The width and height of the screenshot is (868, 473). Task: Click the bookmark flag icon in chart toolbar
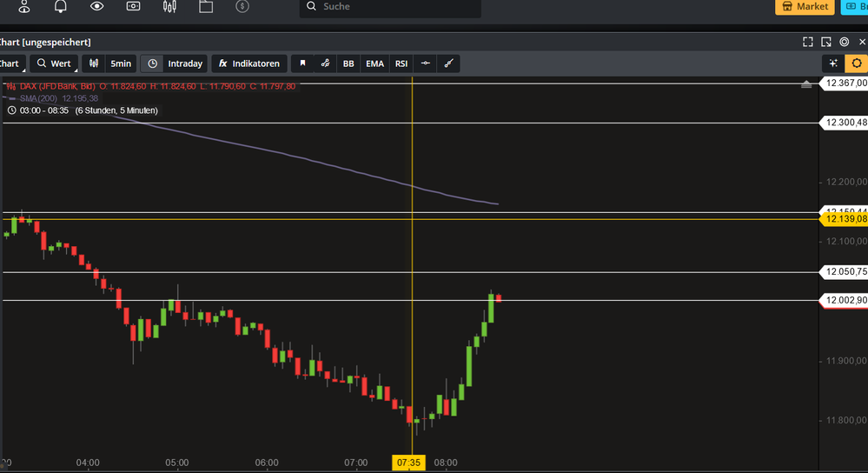302,63
